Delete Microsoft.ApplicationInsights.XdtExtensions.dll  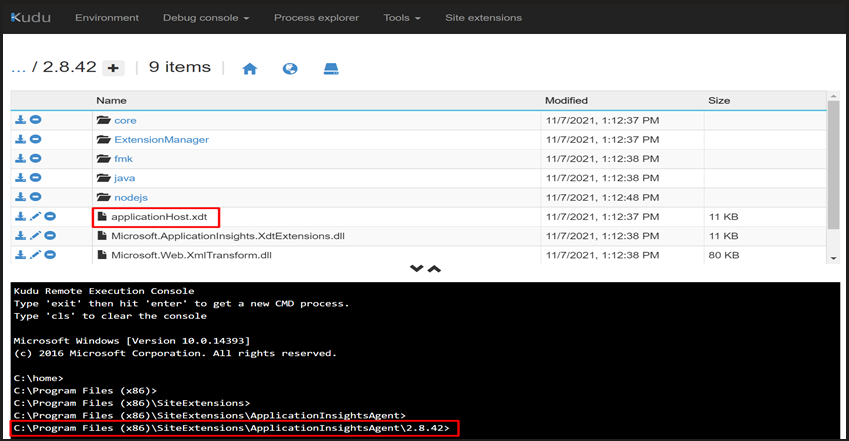click(50, 235)
